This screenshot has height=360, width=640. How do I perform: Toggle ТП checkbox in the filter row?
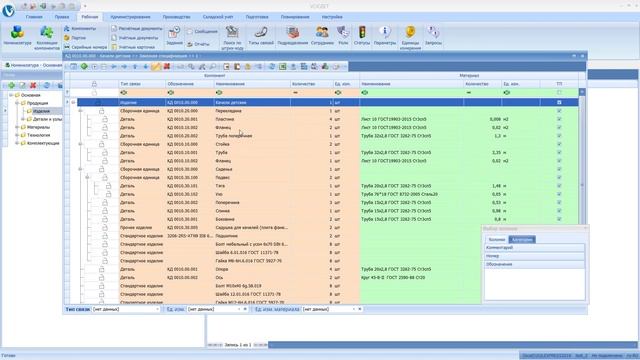(559, 93)
